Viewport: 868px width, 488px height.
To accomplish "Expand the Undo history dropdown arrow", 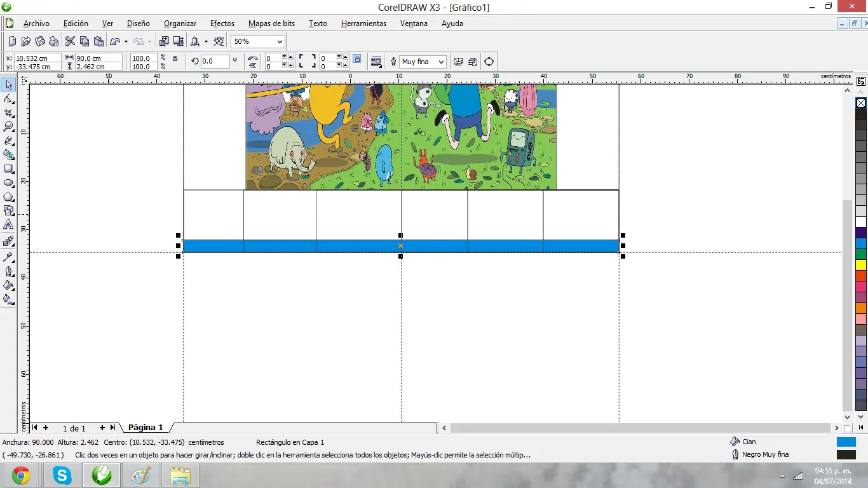I will click(x=126, y=41).
